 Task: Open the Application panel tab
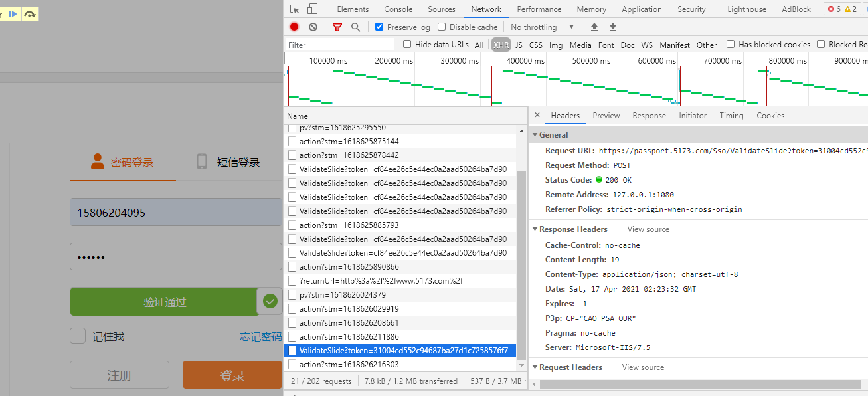(x=642, y=9)
